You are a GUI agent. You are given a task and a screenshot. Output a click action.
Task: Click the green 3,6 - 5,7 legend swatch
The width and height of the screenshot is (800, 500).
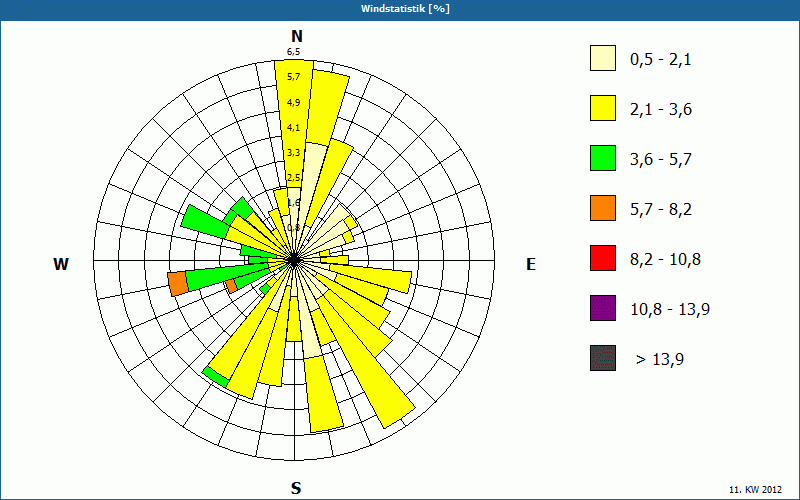pyautogui.click(x=603, y=158)
